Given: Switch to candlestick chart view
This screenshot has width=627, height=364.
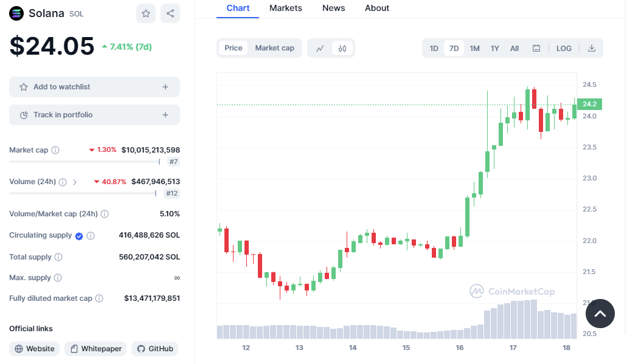Looking at the screenshot, I should pyautogui.click(x=342, y=49).
